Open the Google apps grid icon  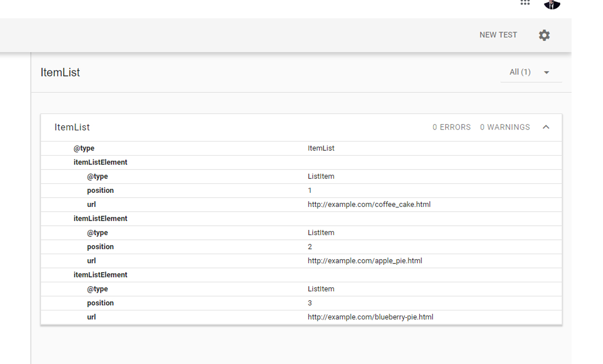tap(525, 2)
